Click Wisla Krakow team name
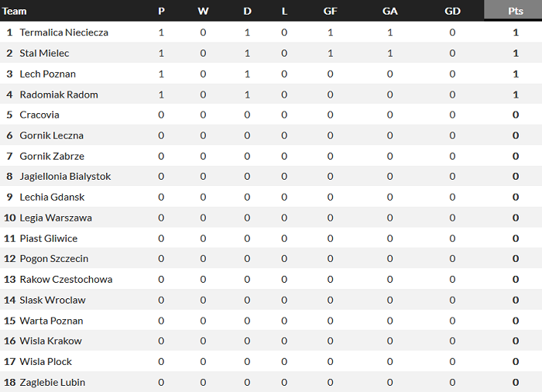This screenshot has height=392, width=542. click(x=50, y=341)
